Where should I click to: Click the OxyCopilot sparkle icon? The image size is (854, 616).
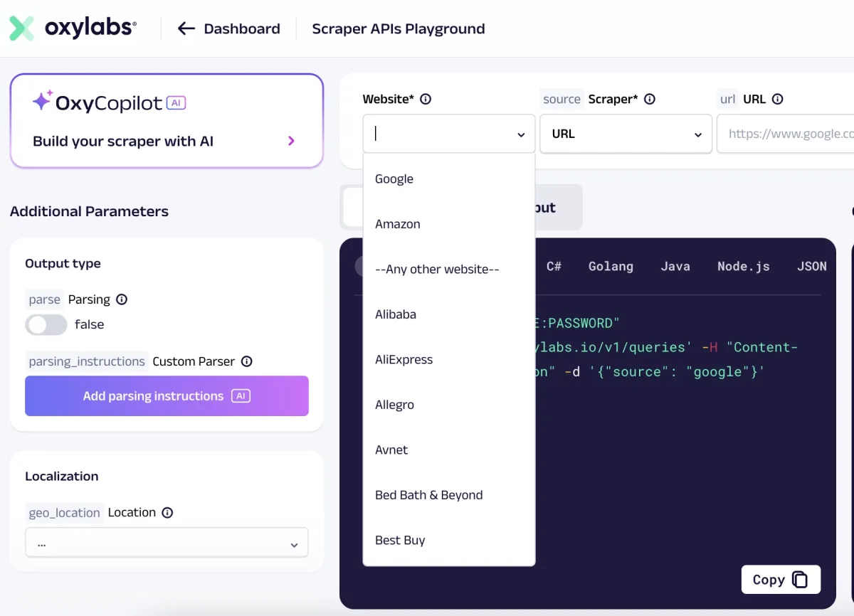coord(42,101)
